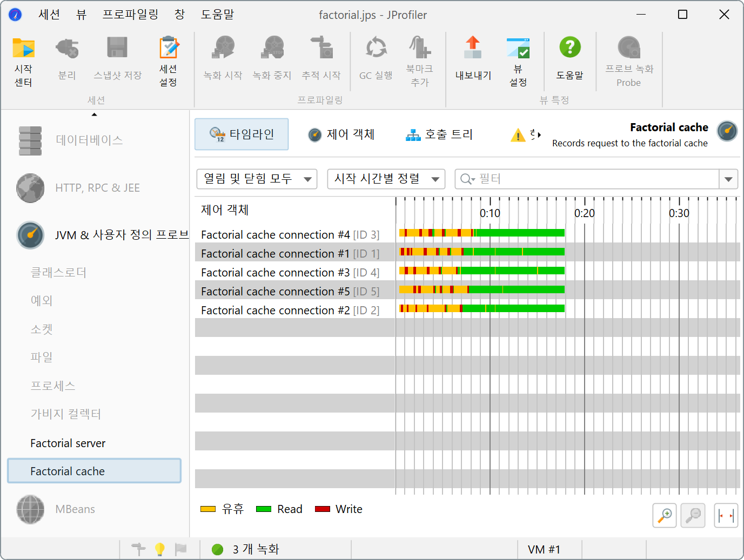Open the 클래스로더 probe view

pos(59,273)
